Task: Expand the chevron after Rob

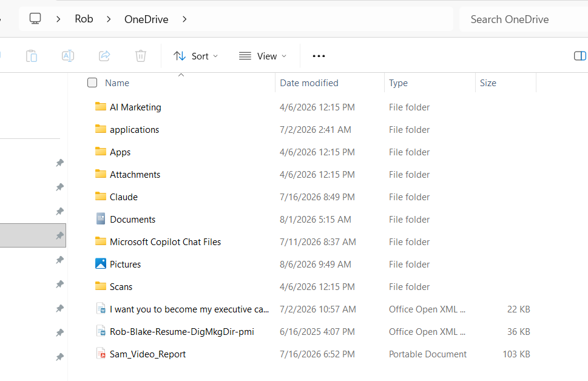Action: pos(109,19)
